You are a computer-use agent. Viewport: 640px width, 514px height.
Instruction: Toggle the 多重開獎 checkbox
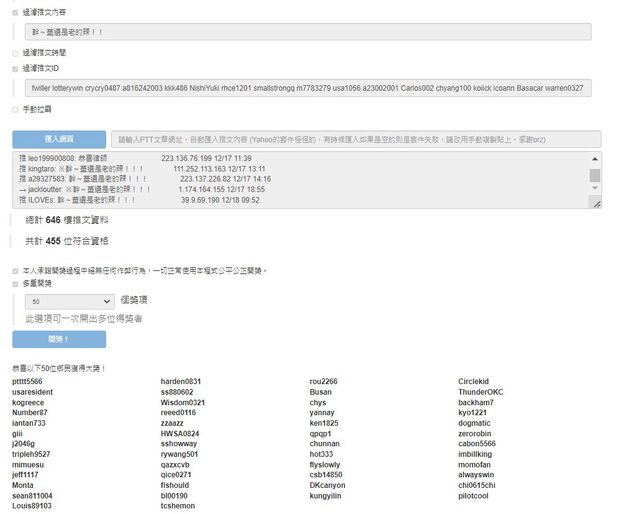tap(15, 284)
